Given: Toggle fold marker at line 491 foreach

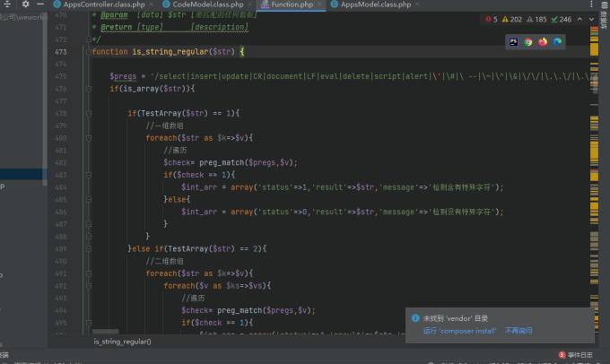Looking at the screenshot, I should pos(89,273).
